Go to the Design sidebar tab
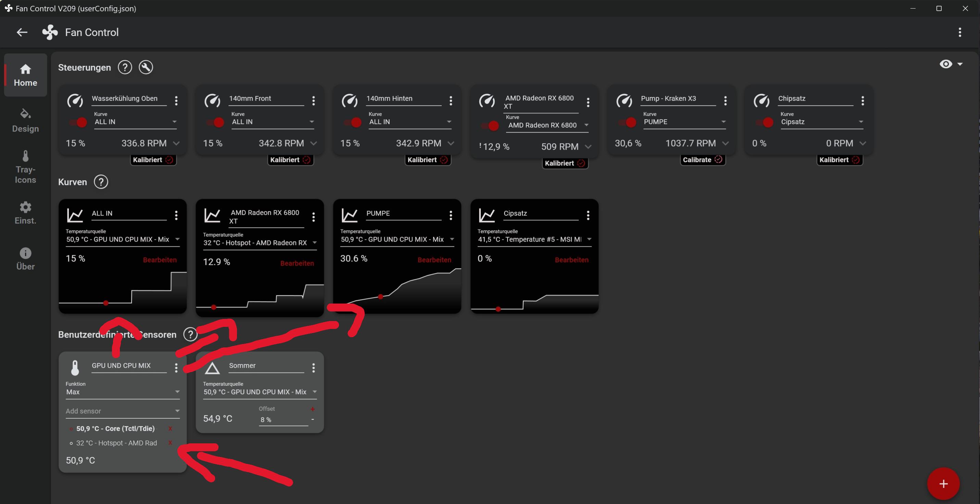Screen dimensions: 980x504 click(x=25, y=120)
